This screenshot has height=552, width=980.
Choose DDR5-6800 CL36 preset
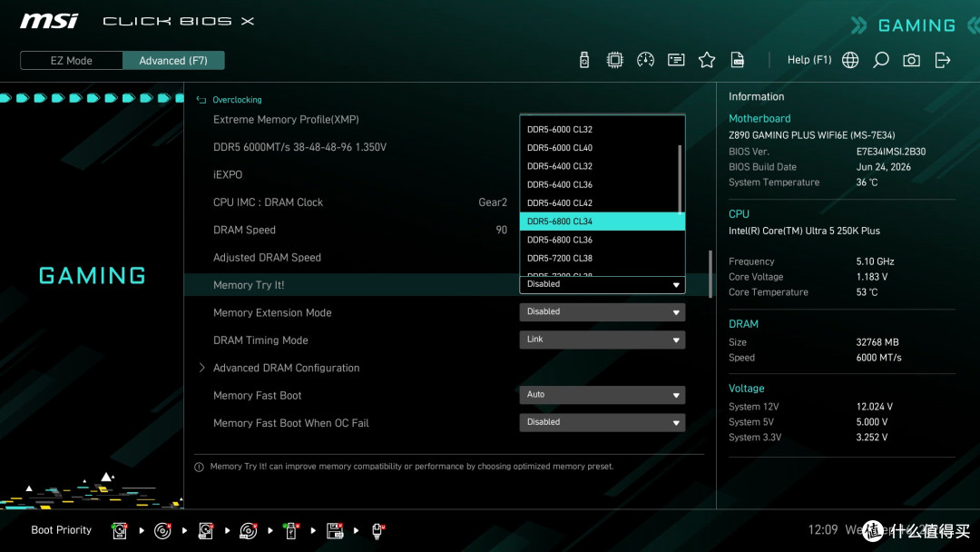point(602,240)
